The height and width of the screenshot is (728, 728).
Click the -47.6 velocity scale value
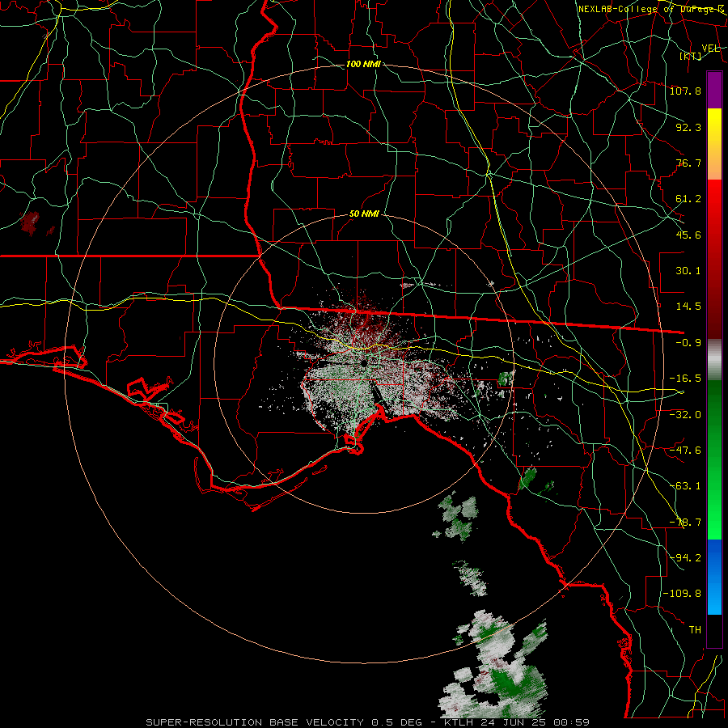tap(685, 450)
